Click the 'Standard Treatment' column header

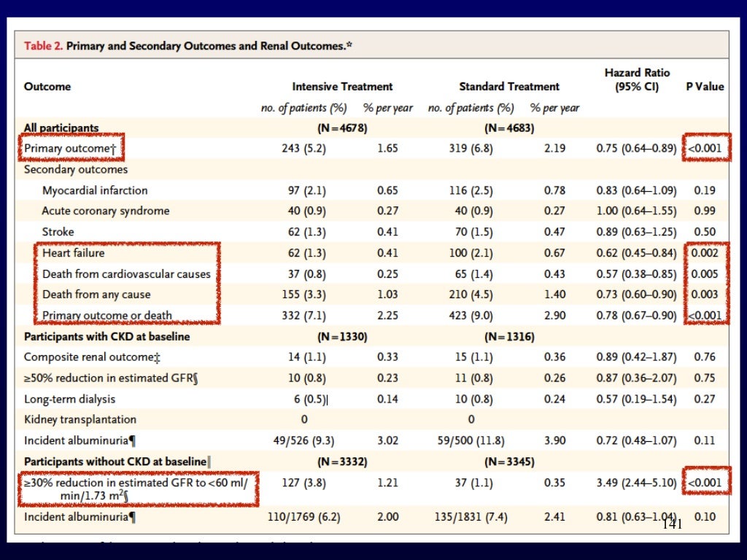click(x=508, y=87)
